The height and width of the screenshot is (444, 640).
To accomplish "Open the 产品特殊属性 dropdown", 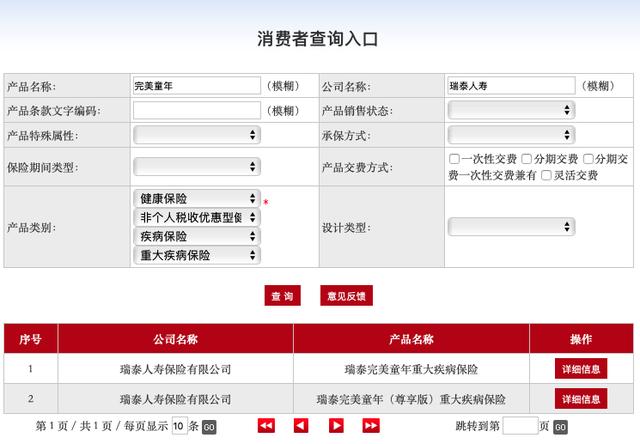I will click(x=197, y=135).
